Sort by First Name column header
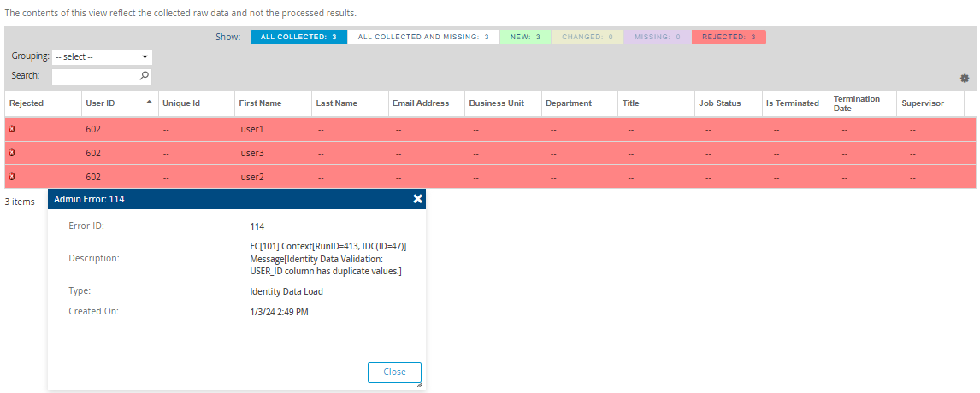Image resolution: width=980 pixels, height=393 pixels. tap(259, 103)
